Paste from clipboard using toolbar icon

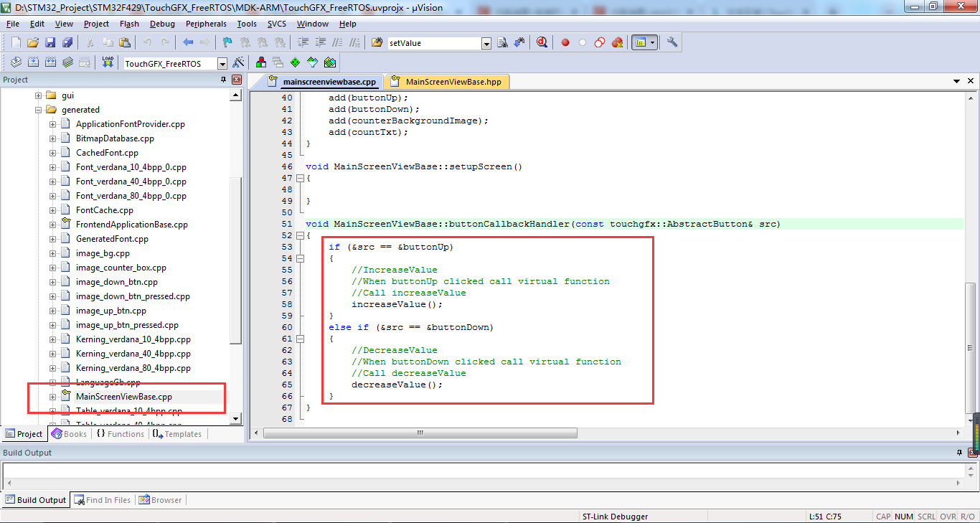tap(125, 42)
